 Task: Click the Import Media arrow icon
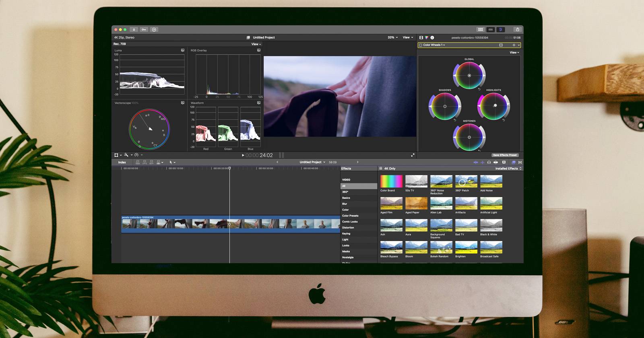[x=134, y=29]
